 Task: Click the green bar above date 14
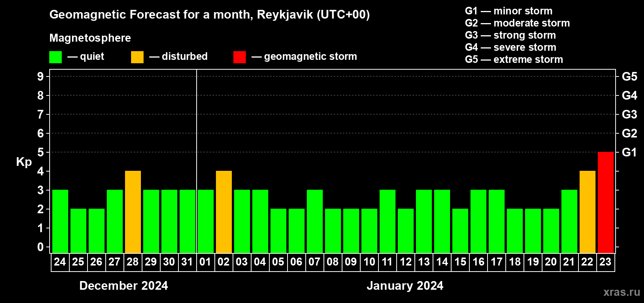coord(442,221)
